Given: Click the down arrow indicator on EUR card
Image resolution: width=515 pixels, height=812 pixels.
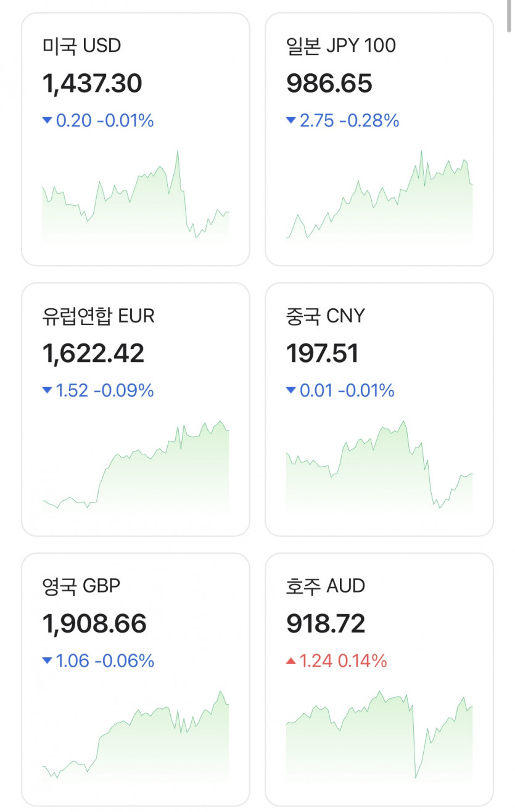Looking at the screenshot, I should coord(47,391).
